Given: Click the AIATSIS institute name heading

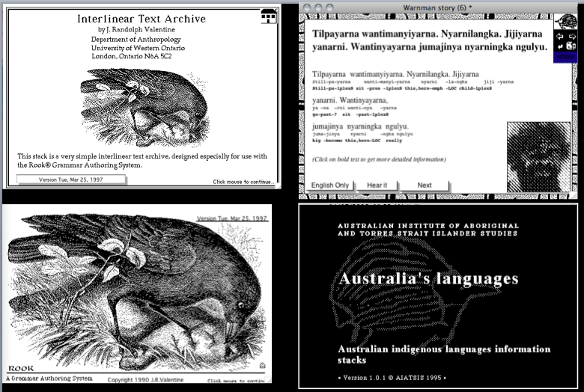Looking at the screenshot, I should (x=428, y=230).
